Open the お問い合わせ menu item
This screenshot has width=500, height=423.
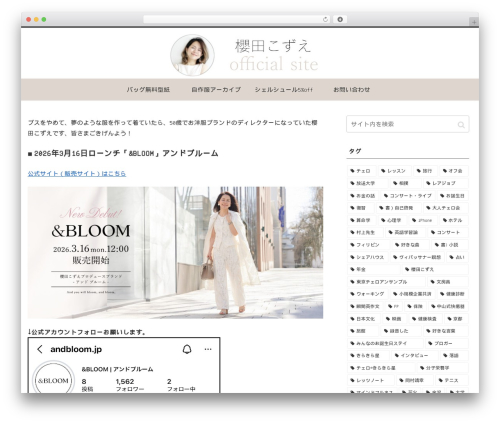[352, 90]
